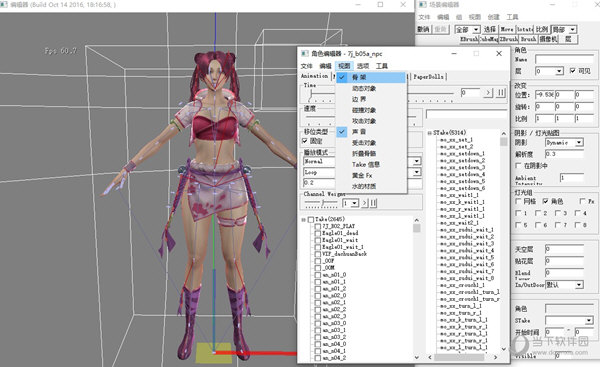Image resolution: width=600 pixels, height=367 pixels.
Task: Check light group checkbox 6
Action: pos(538,225)
